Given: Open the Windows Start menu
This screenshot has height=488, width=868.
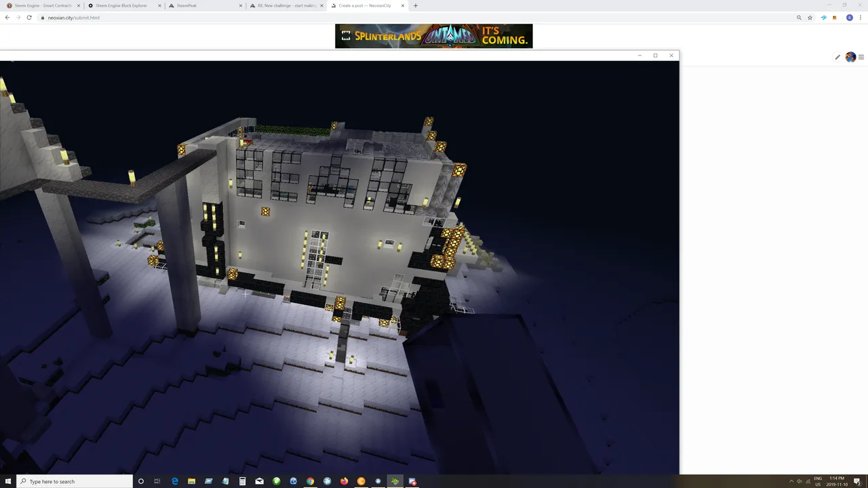Looking at the screenshot, I should 8,481.
